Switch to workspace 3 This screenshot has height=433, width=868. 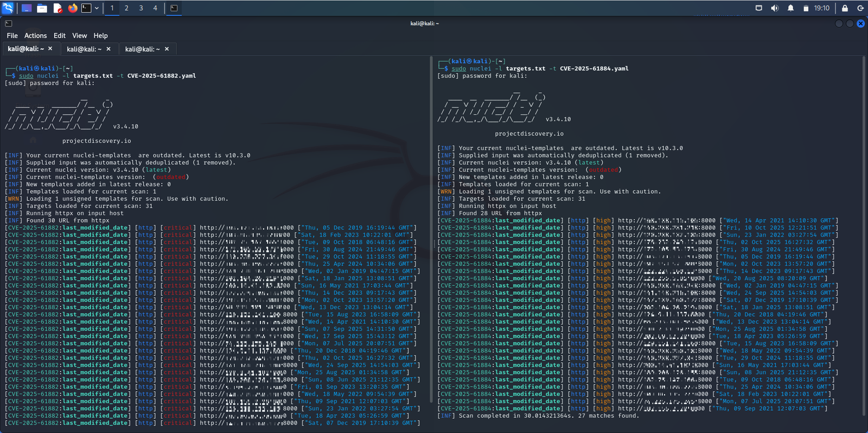pyautogui.click(x=141, y=8)
